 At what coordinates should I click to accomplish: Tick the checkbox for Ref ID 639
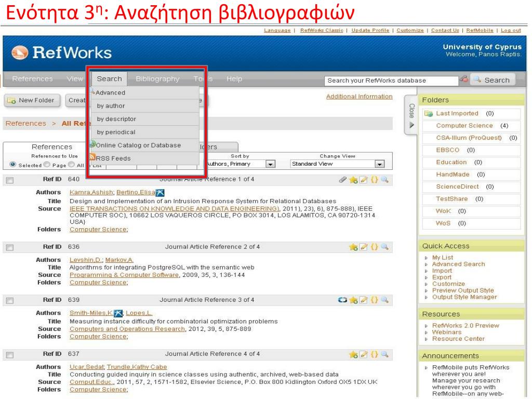[10, 301]
